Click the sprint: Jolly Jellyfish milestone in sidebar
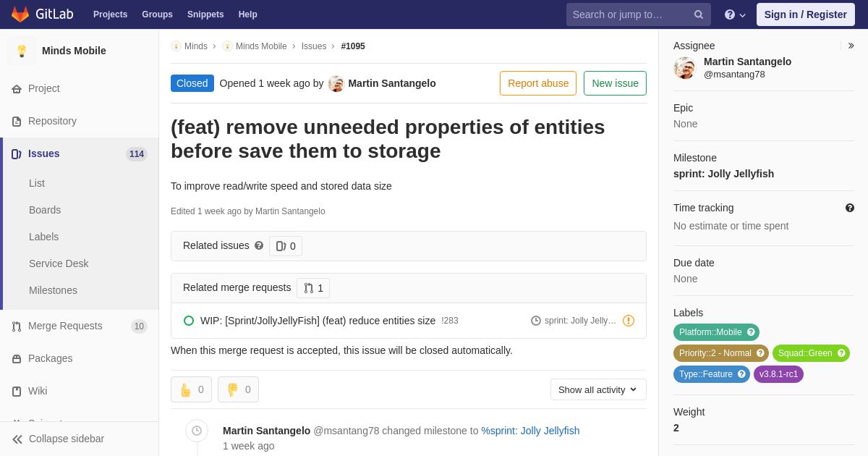868x456 pixels. coord(723,174)
